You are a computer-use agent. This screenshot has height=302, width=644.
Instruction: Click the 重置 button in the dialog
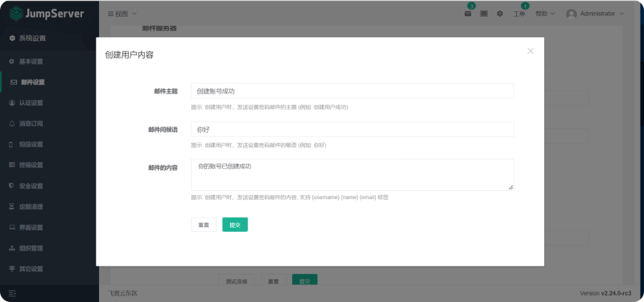[x=204, y=225]
